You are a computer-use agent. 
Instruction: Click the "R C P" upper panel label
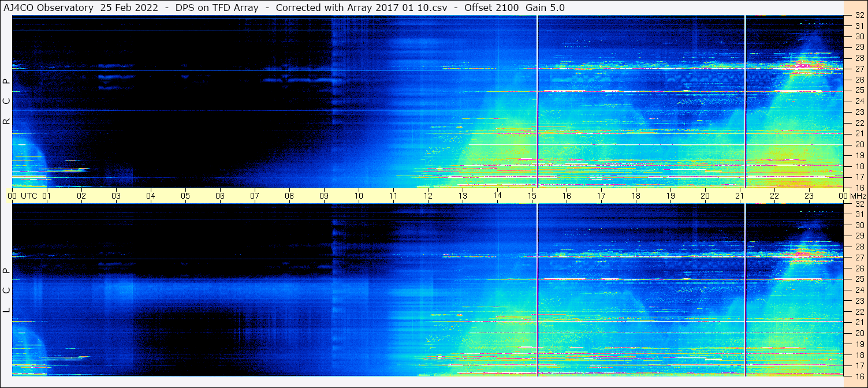pyautogui.click(x=7, y=102)
